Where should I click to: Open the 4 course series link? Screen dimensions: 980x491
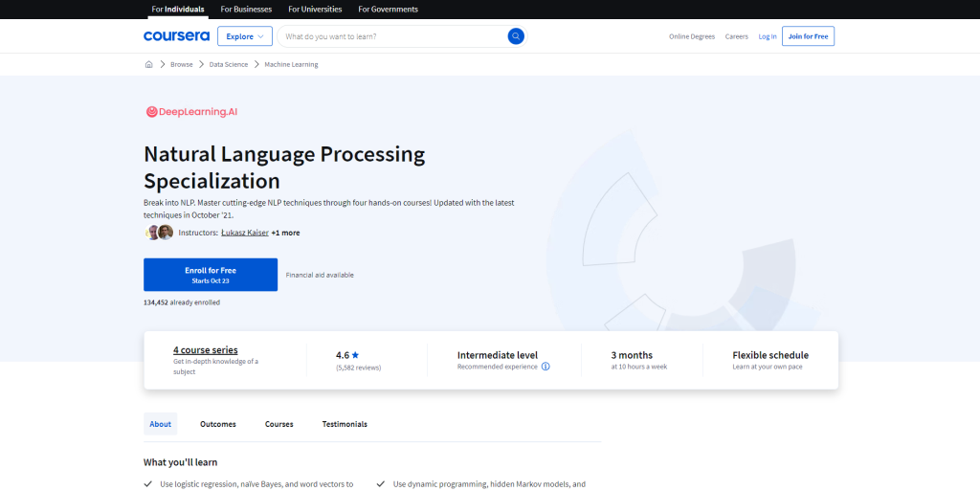pyautogui.click(x=206, y=349)
